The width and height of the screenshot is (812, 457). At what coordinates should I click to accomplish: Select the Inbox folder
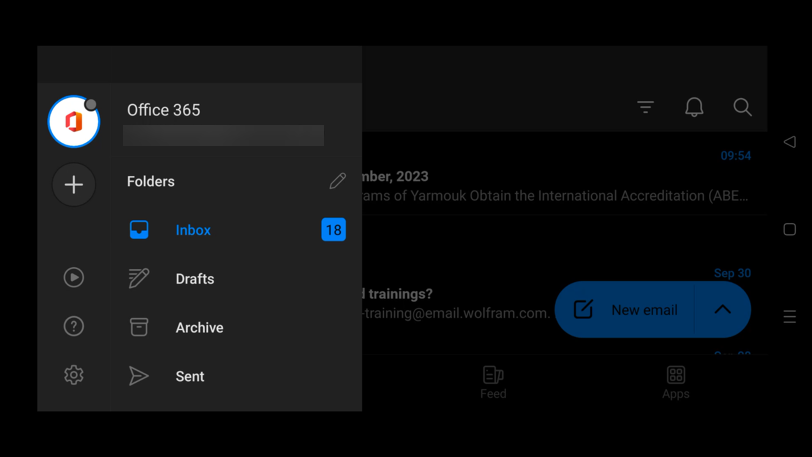[236, 230]
